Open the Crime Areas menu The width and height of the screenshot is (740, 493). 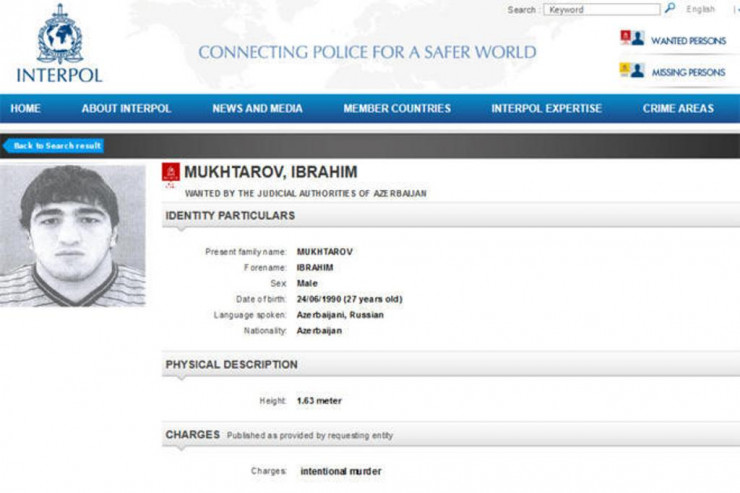point(678,108)
